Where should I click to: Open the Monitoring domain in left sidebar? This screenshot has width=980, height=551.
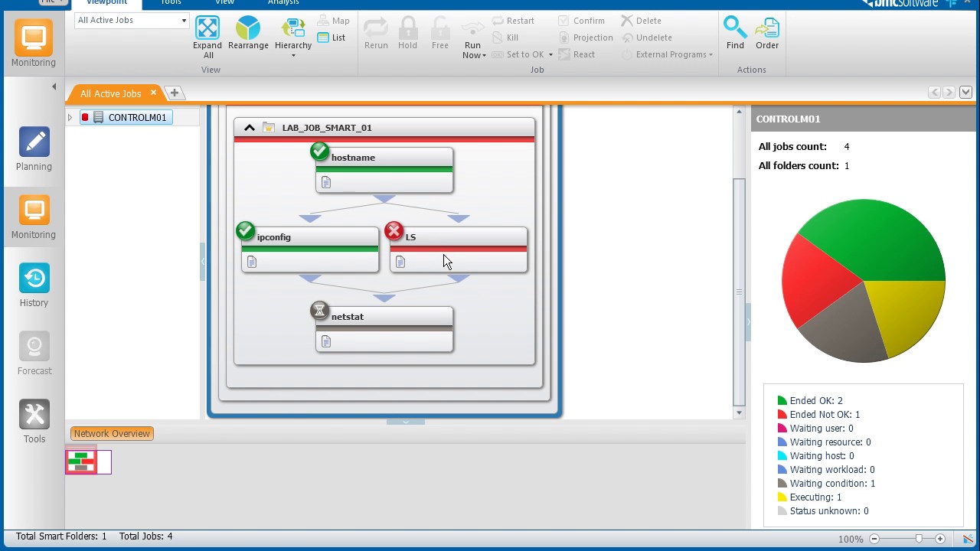34,217
